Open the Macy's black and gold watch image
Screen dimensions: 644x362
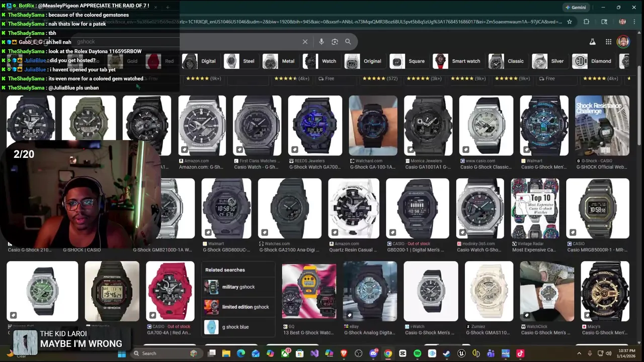(x=605, y=291)
